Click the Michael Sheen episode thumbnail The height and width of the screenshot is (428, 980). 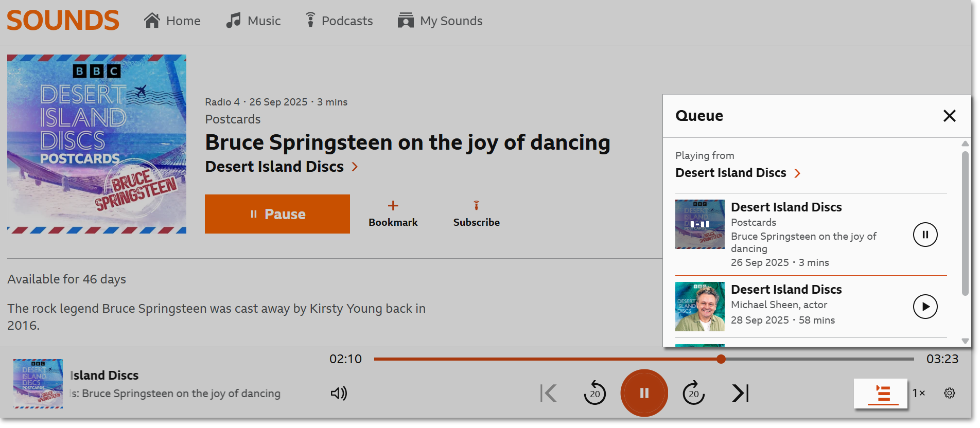pyautogui.click(x=700, y=307)
